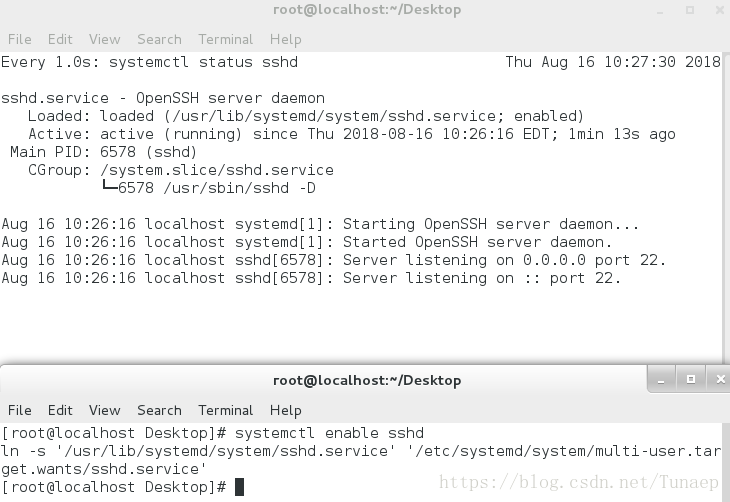Open Edit menu in front terminal window
Screen dimensions: 730x502
(x=60, y=410)
